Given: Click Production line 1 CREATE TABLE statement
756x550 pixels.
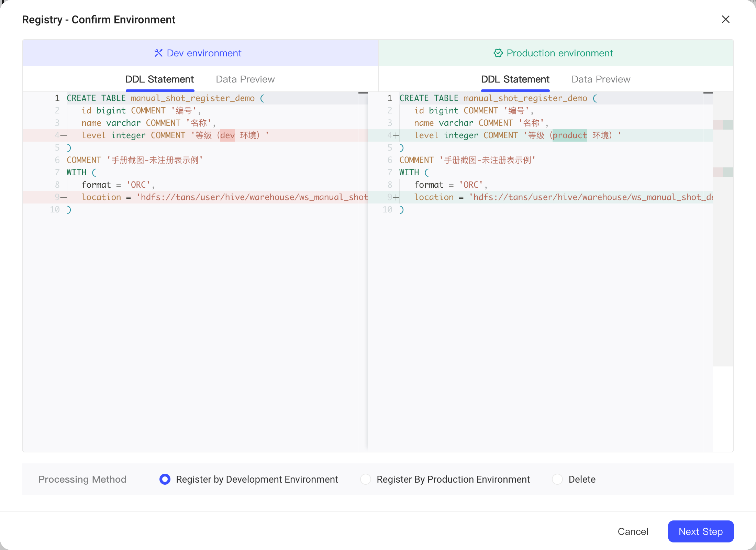Looking at the screenshot, I should pyautogui.click(x=498, y=98).
